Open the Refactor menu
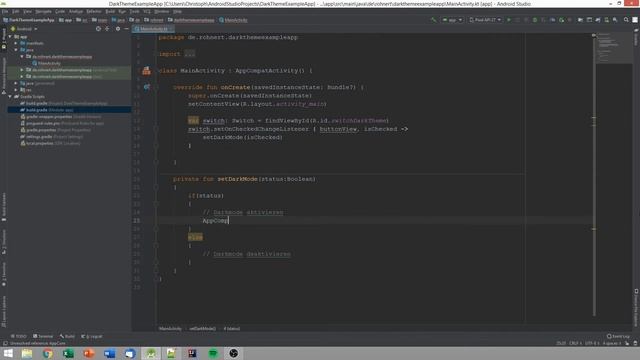 click(x=93, y=11)
